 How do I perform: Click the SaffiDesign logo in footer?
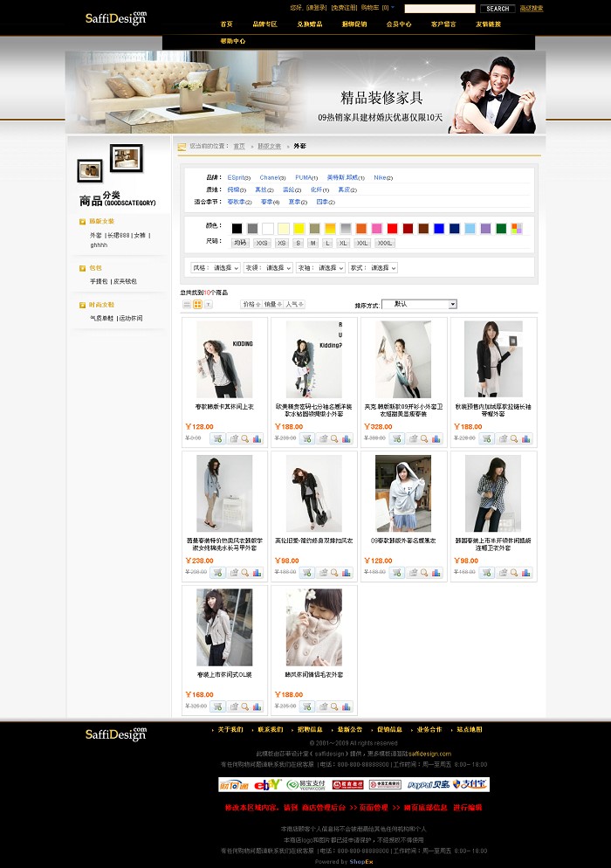click(x=116, y=734)
